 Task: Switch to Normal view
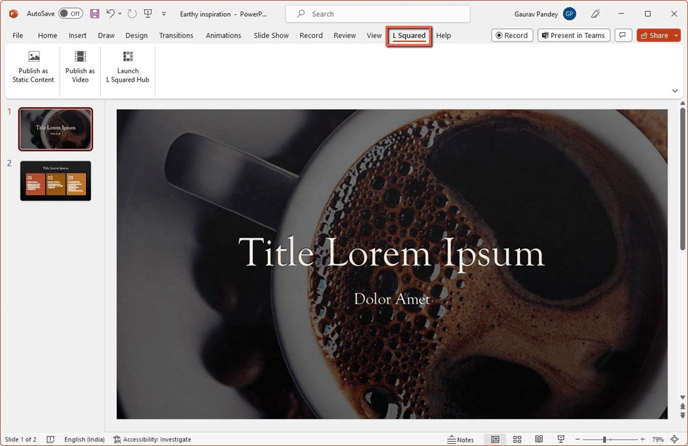click(495, 439)
